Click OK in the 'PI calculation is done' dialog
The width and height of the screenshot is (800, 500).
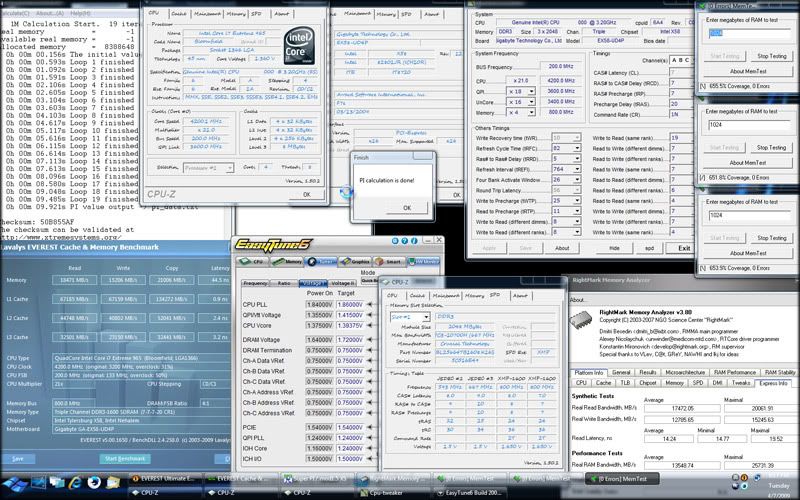pos(407,208)
